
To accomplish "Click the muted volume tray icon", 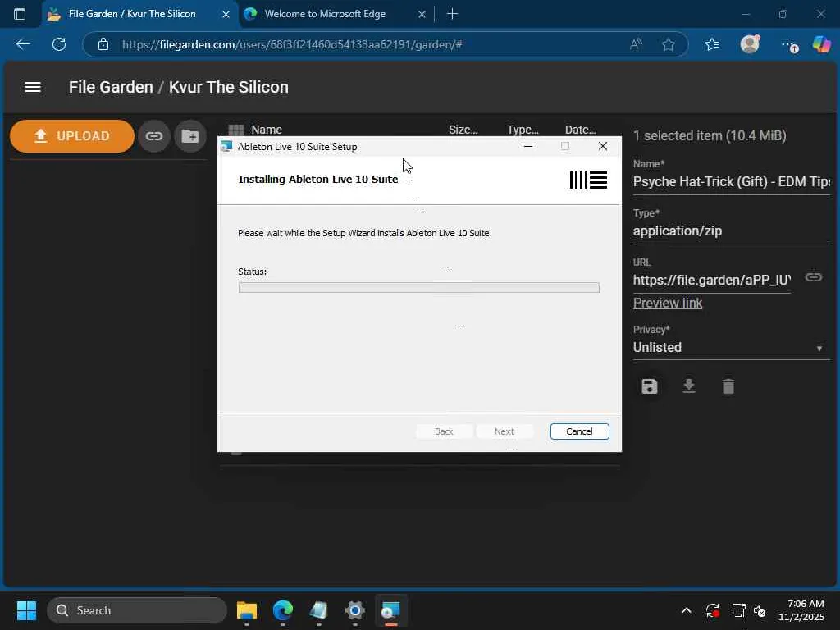I will [x=760, y=610].
